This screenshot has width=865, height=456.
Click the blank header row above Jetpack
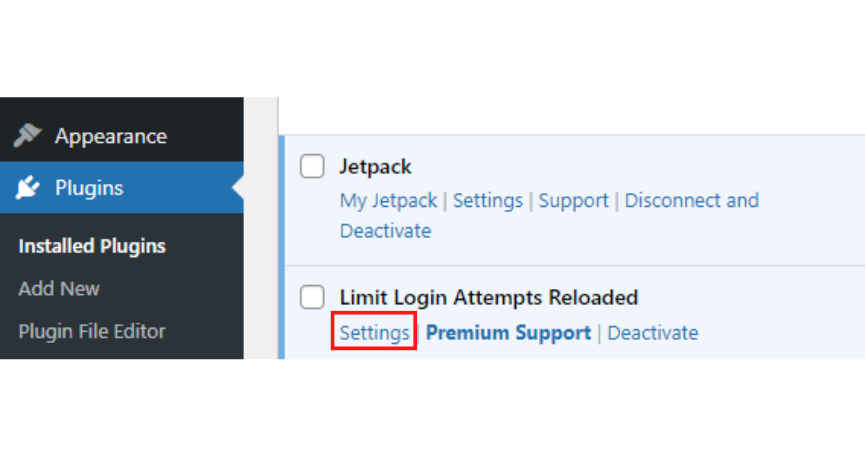572,116
